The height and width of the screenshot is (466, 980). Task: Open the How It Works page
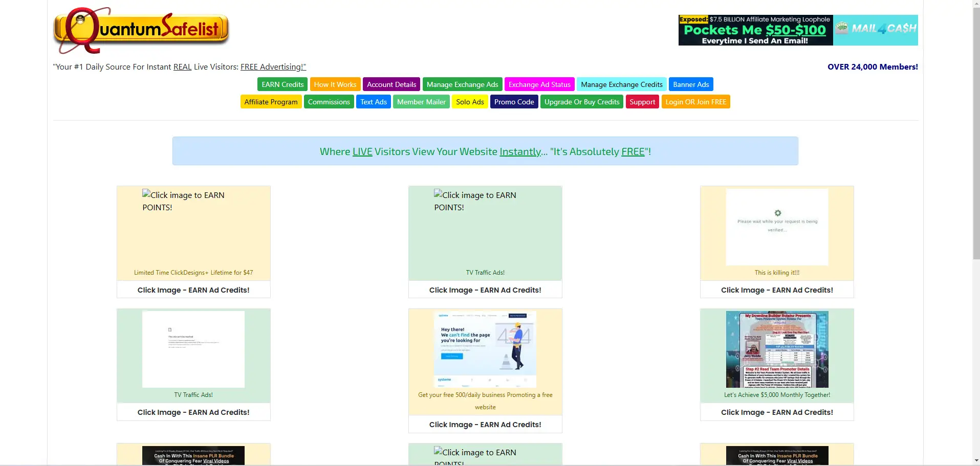(335, 84)
